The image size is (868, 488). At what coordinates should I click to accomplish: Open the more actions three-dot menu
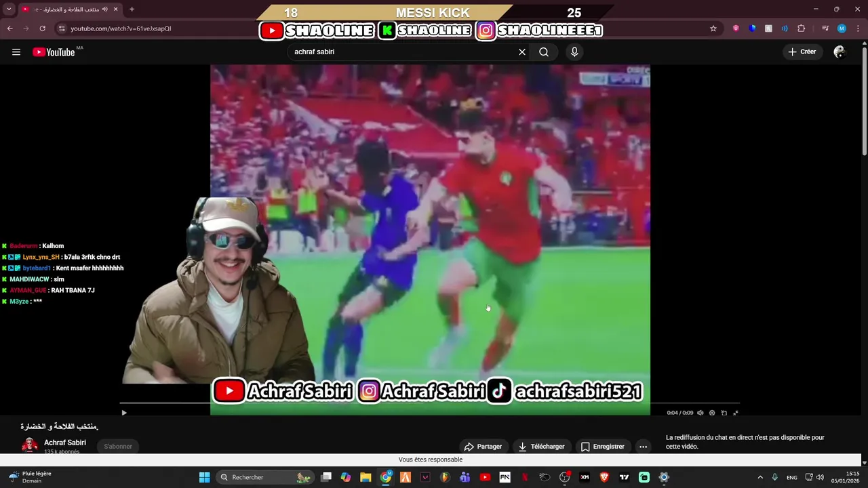643,447
